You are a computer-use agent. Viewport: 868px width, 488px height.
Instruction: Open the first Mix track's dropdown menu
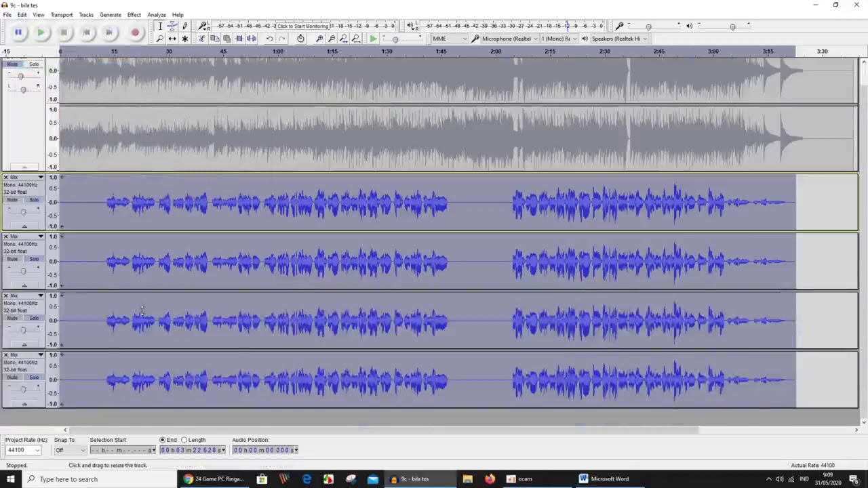(x=41, y=178)
